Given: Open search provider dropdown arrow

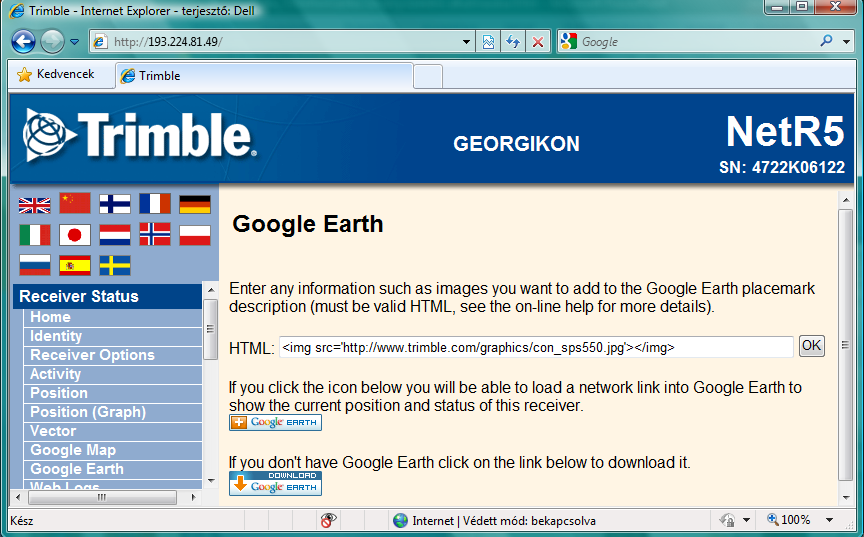Looking at the screenshot, I should pos(846,41).
